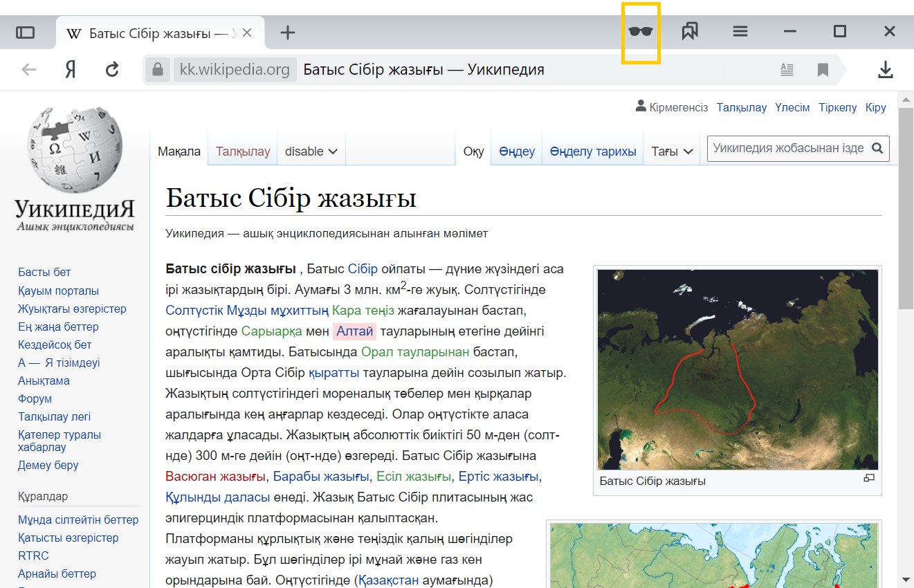The image size is (914, 588).
Task: Open the sidebar panel toggle icon
Action: coord(26,33)
